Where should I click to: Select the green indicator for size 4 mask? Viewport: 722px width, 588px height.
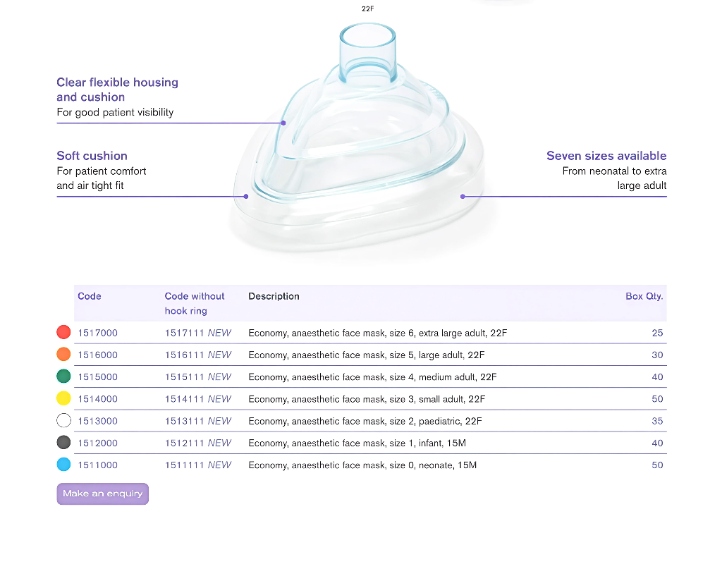coord(63,376)
